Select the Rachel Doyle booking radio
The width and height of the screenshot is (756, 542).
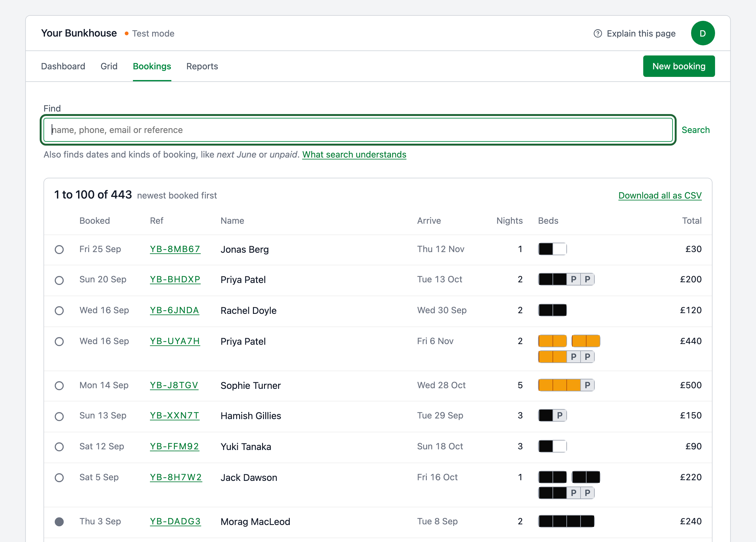pos(59,311)
